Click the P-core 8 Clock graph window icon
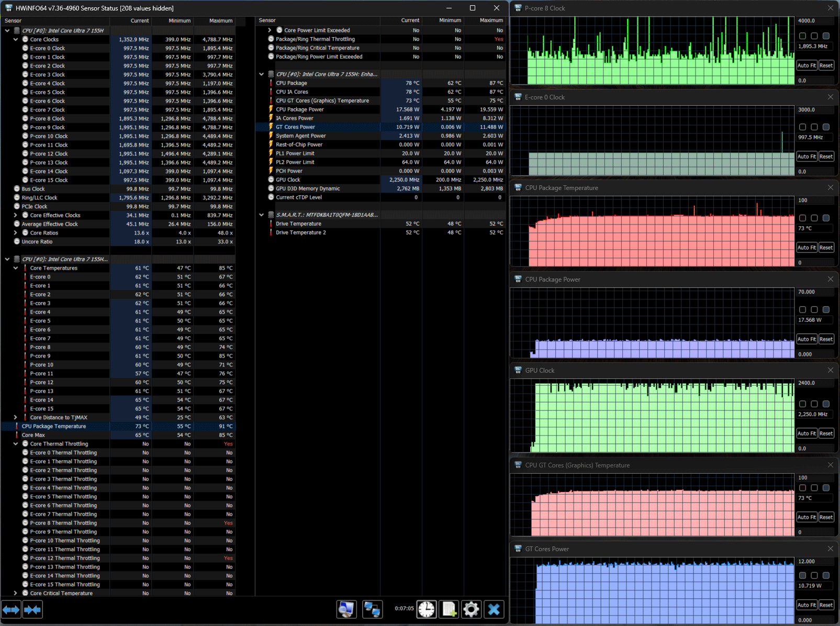The image size is (840, 626). (518, 8)
